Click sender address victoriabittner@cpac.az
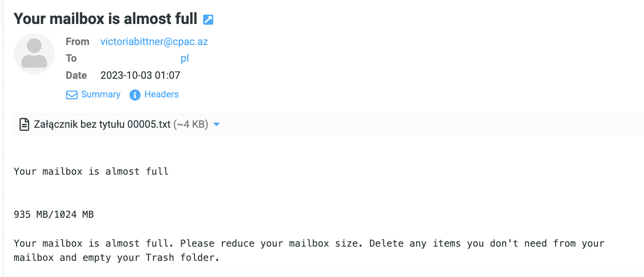 154,42
